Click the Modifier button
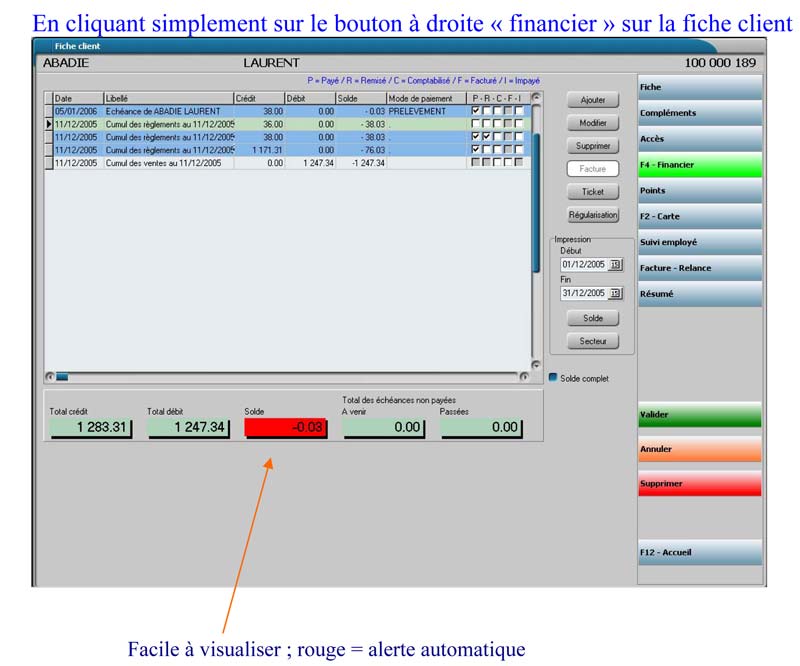The image size is (800, 666). (593, 123)
